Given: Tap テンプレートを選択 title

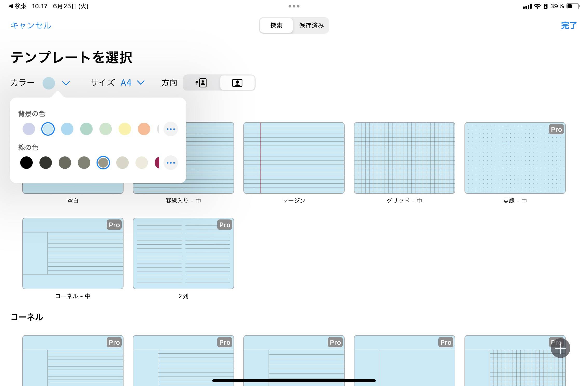Looking at the screenshot, I should point(72,57).
